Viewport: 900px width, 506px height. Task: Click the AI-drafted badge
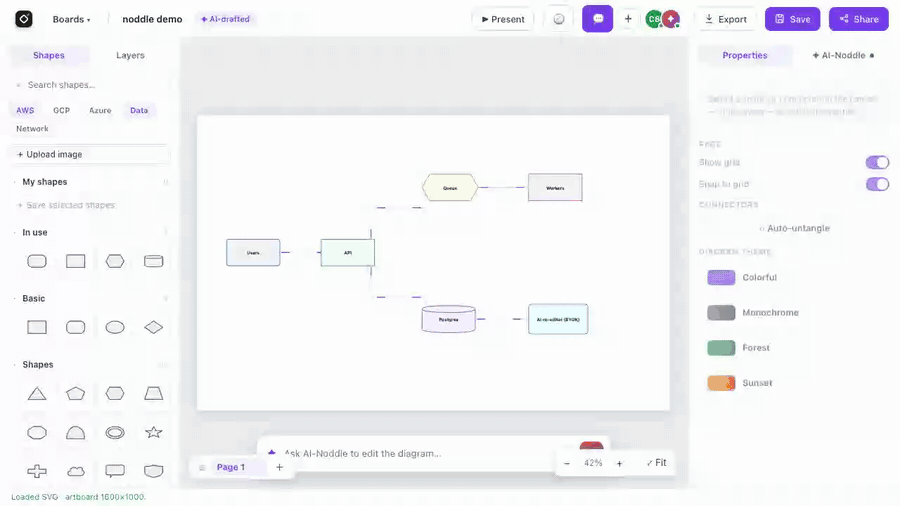(225, 19)
